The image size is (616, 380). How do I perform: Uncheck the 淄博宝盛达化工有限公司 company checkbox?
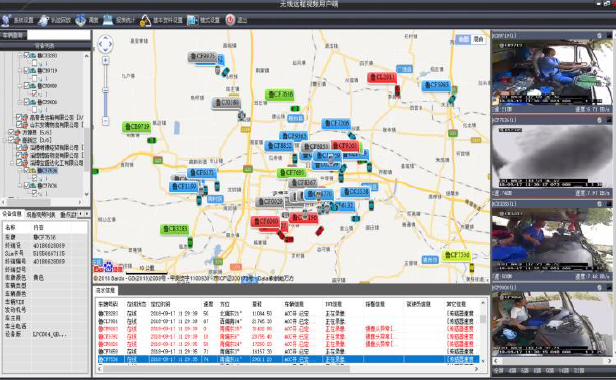pyautogui.click(x=19, y=163)
